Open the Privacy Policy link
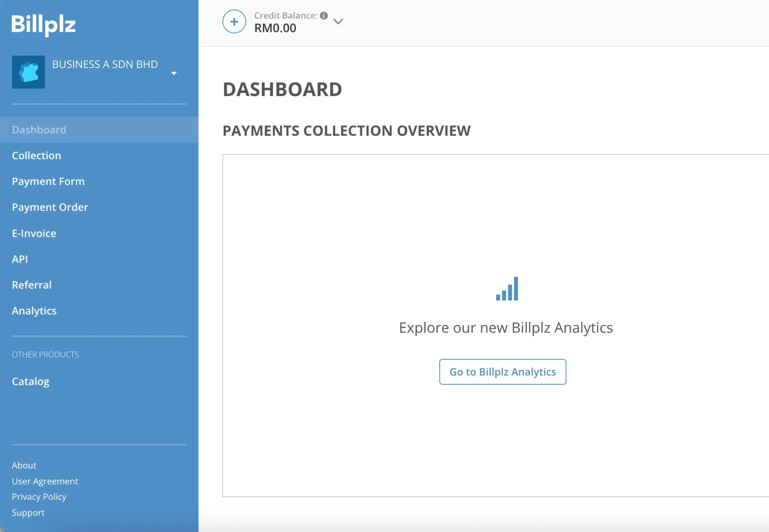The height and width of the screenshot is (532, 769). pos(39,497)
